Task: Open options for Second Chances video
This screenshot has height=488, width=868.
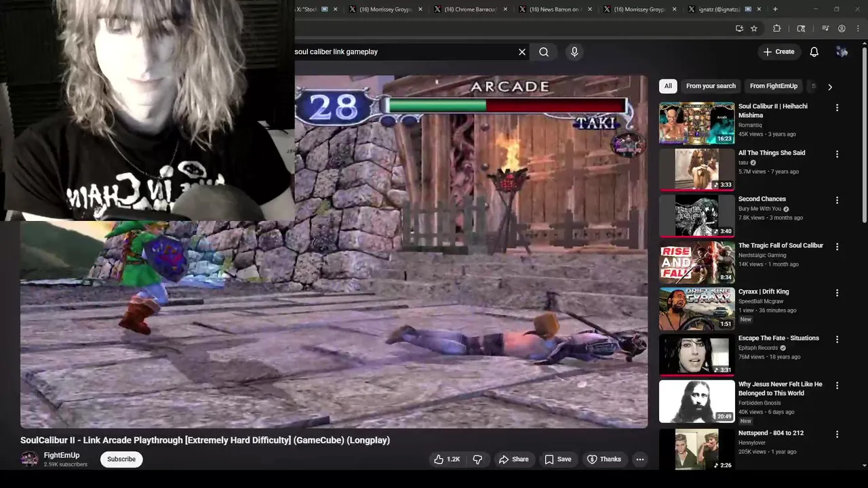Action: pos(837,200)
